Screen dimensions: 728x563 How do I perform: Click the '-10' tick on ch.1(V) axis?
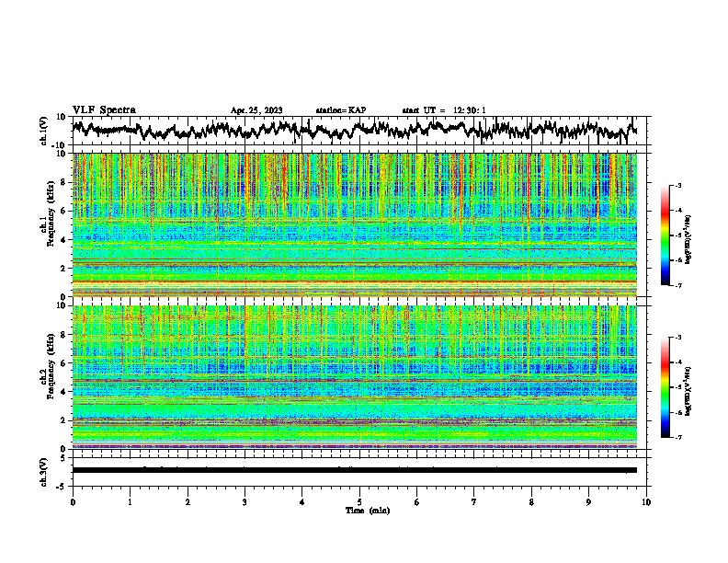(60, 145)
